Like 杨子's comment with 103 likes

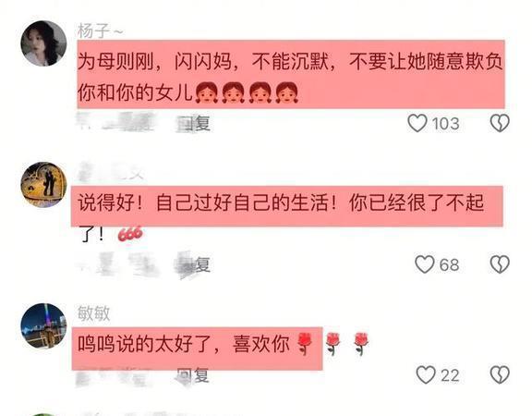[417, 123]
